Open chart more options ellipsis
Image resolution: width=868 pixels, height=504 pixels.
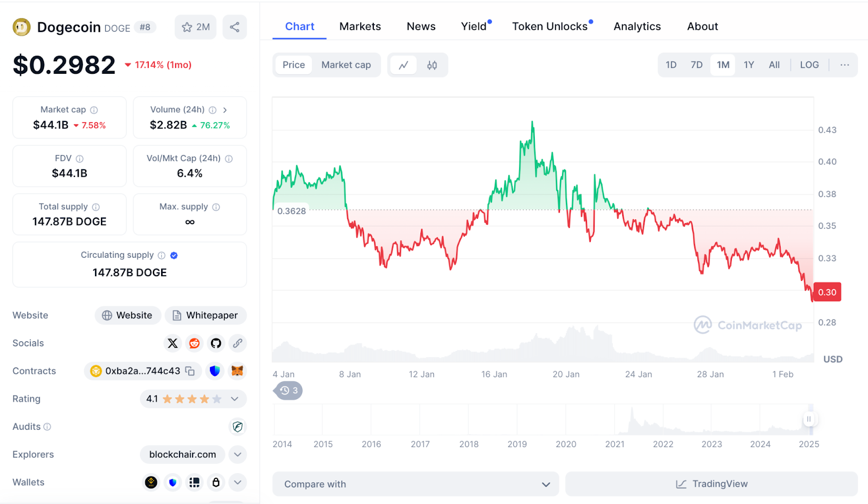845,65
